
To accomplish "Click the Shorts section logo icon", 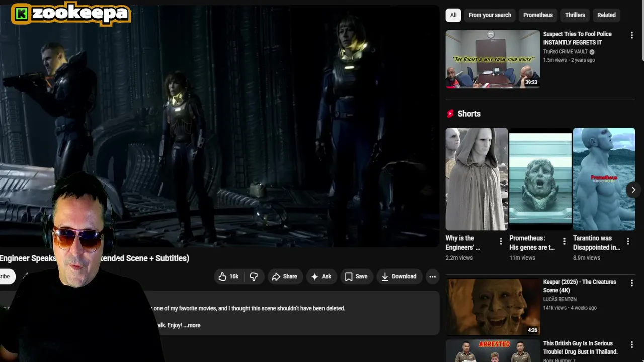I will click(x=450, y=114).
